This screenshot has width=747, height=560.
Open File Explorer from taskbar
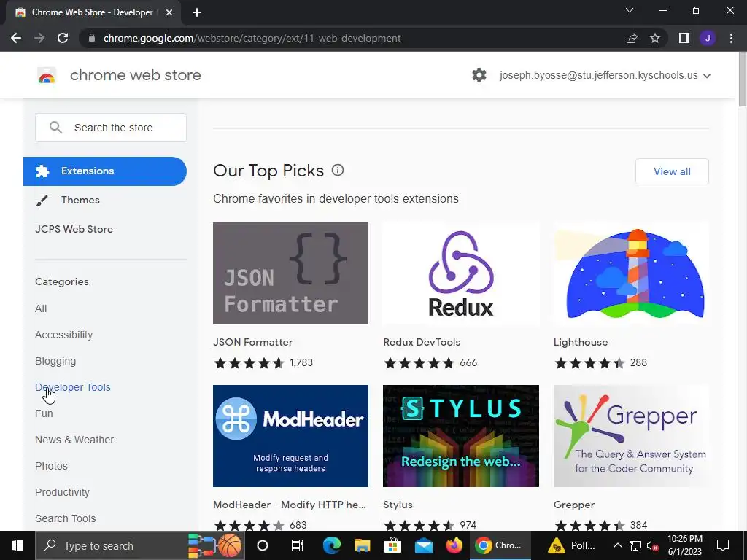362,545
